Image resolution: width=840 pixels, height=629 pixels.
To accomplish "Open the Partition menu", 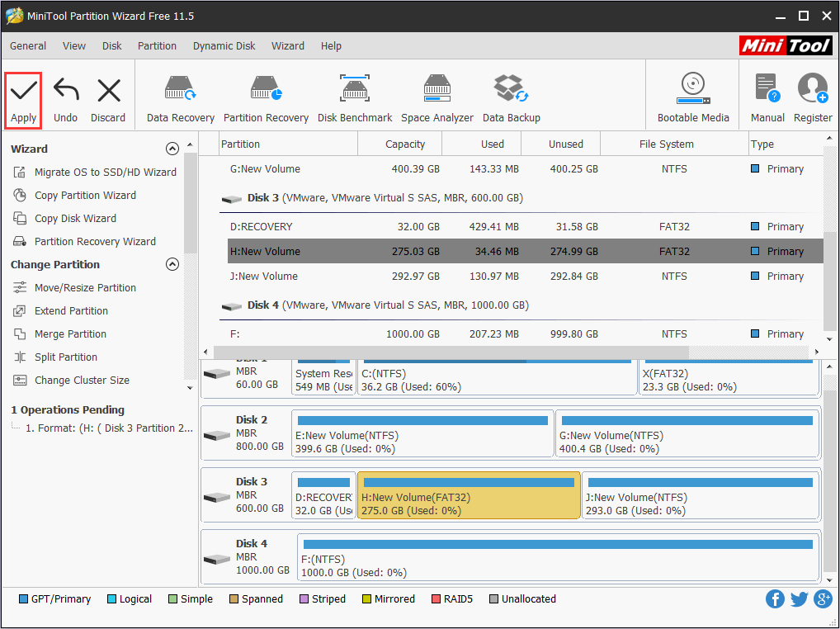I will tap(157, 46).
